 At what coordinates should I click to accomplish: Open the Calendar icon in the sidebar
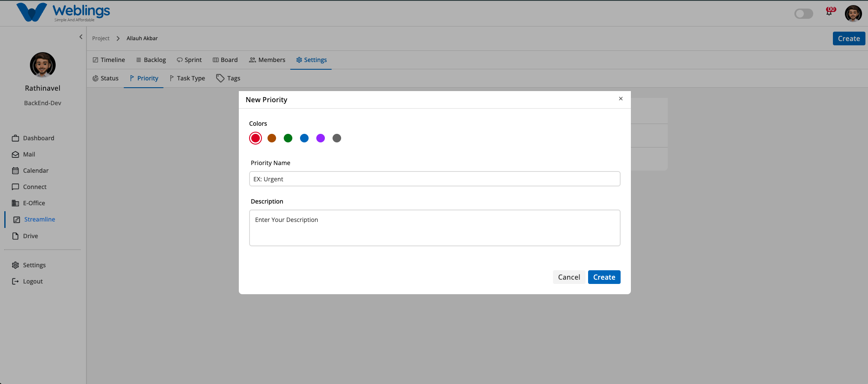[x=15, y=171]
